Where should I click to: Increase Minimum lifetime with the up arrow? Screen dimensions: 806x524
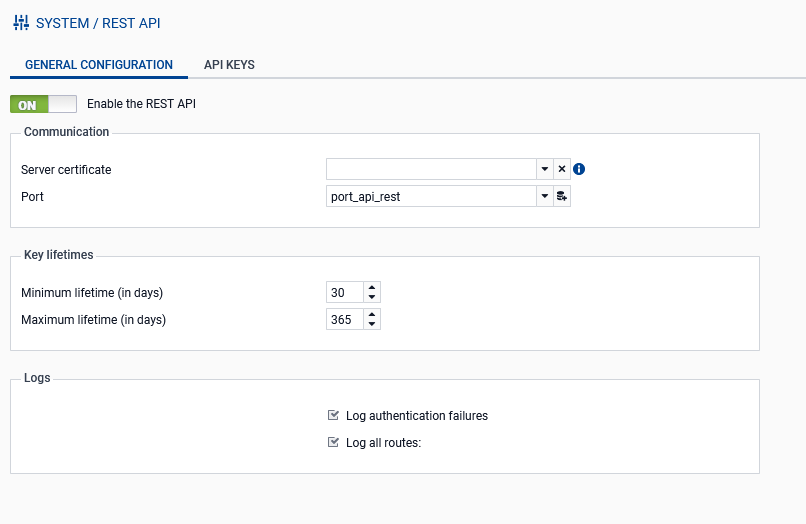[x=372, y=288]
